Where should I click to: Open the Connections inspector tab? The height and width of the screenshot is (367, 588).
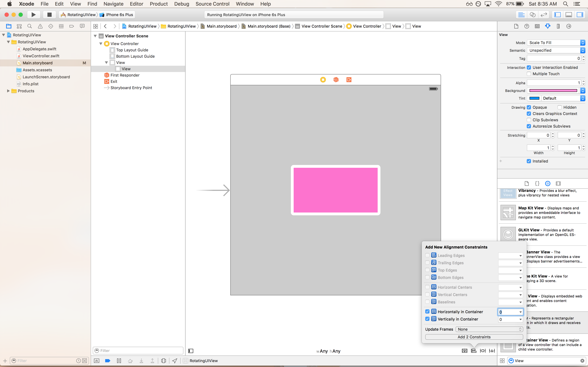(569, 26)
